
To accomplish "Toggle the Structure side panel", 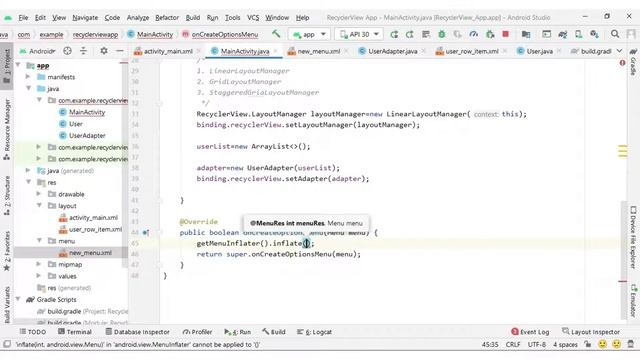I will point(7,196).
